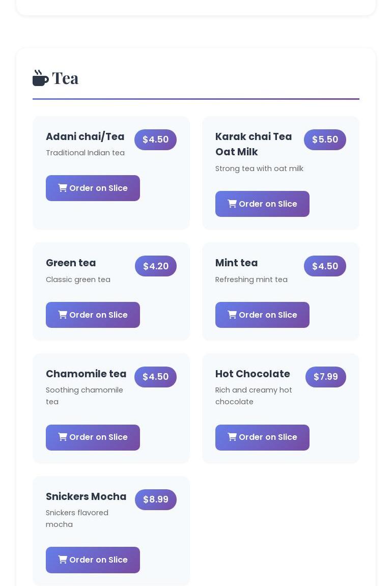Click the $4.50 price badge on Chamomile tea
Image resolution: width=392 pixels, height=586 pixels.
click(155, 377)
